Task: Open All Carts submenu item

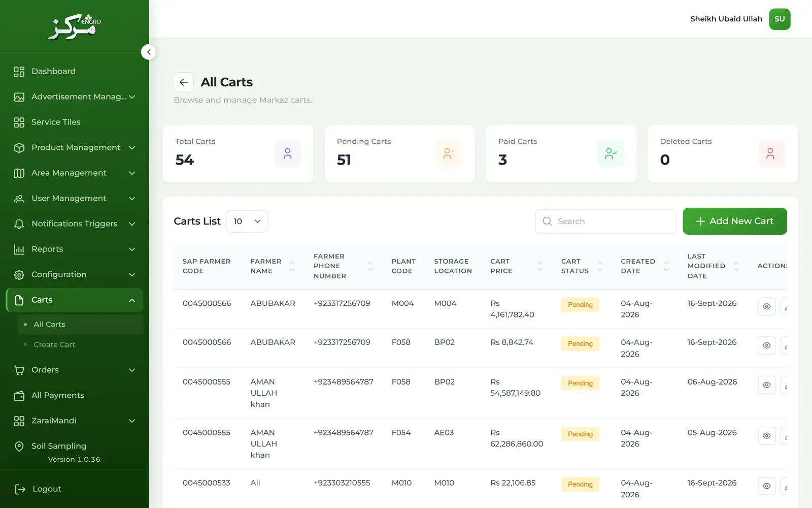Action: (x=80, y=325)
